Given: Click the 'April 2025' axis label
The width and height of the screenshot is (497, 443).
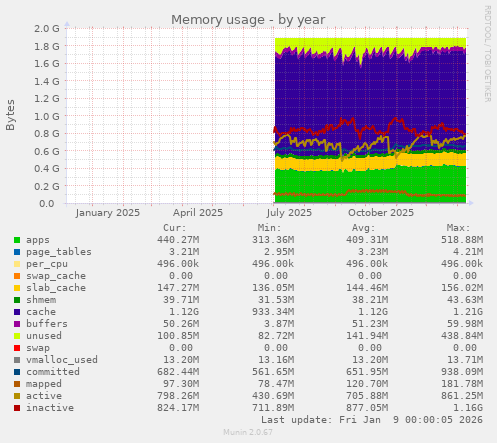Looking at the screenshot, I should [198, 213].
